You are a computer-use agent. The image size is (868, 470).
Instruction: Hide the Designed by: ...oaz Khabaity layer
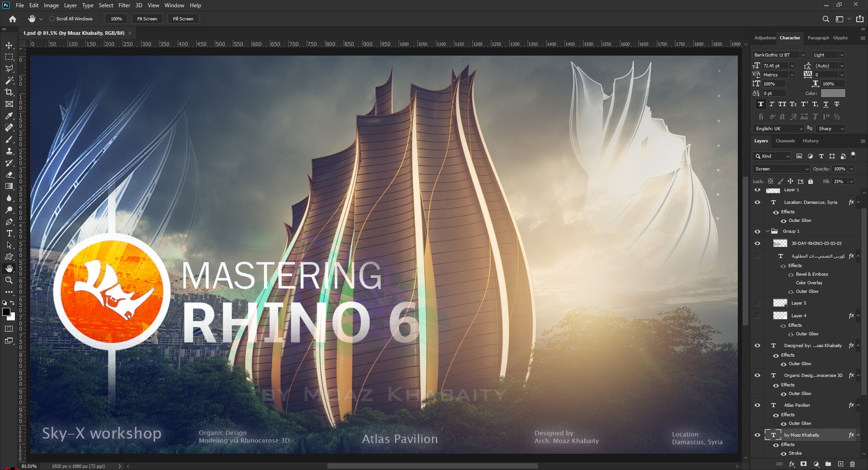[x=757, y=346]
